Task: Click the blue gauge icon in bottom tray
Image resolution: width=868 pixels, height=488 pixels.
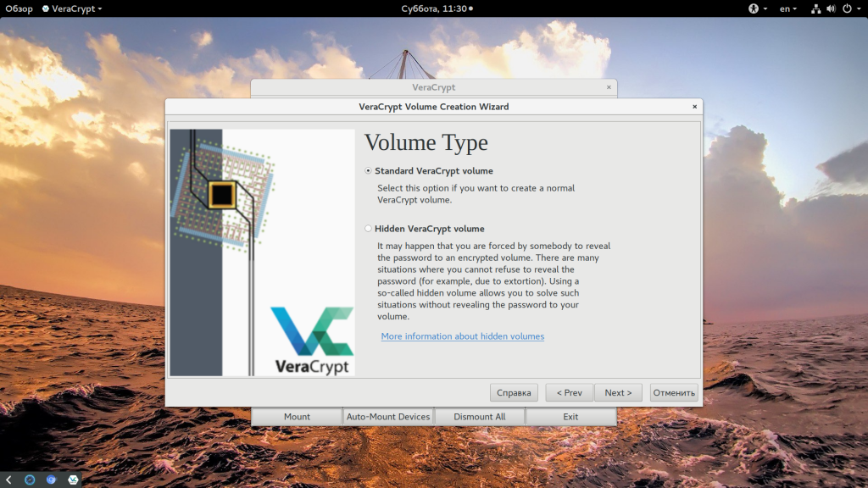Action: (x=30, y=480)
